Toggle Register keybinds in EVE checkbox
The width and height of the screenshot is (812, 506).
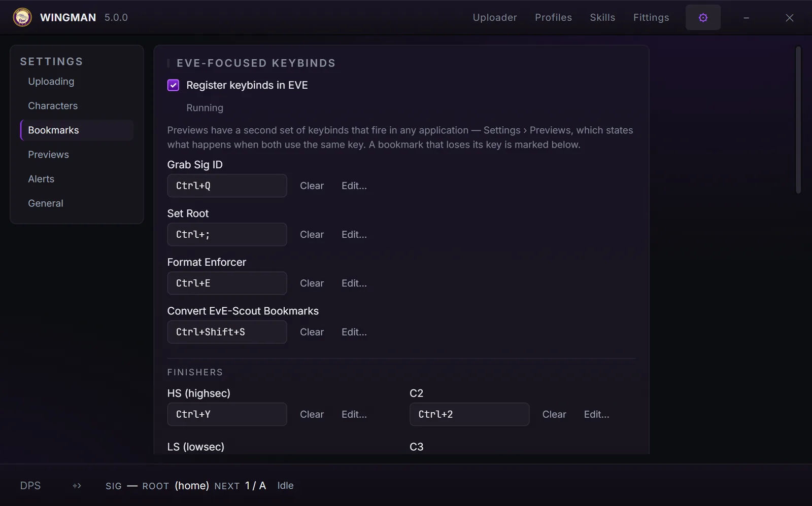173,85
